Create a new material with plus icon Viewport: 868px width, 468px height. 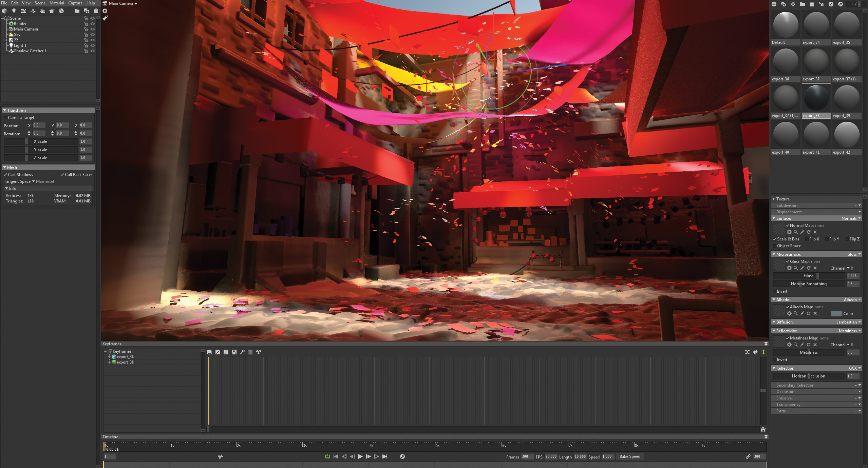tap(774, 4)
